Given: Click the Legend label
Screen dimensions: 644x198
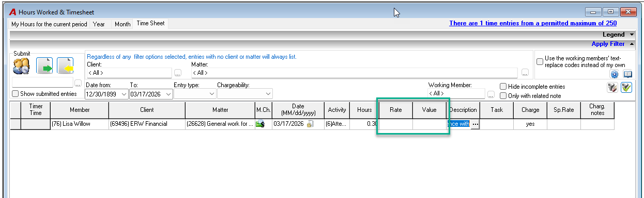Looking at the screenshot, I should [x=614, y=35].
